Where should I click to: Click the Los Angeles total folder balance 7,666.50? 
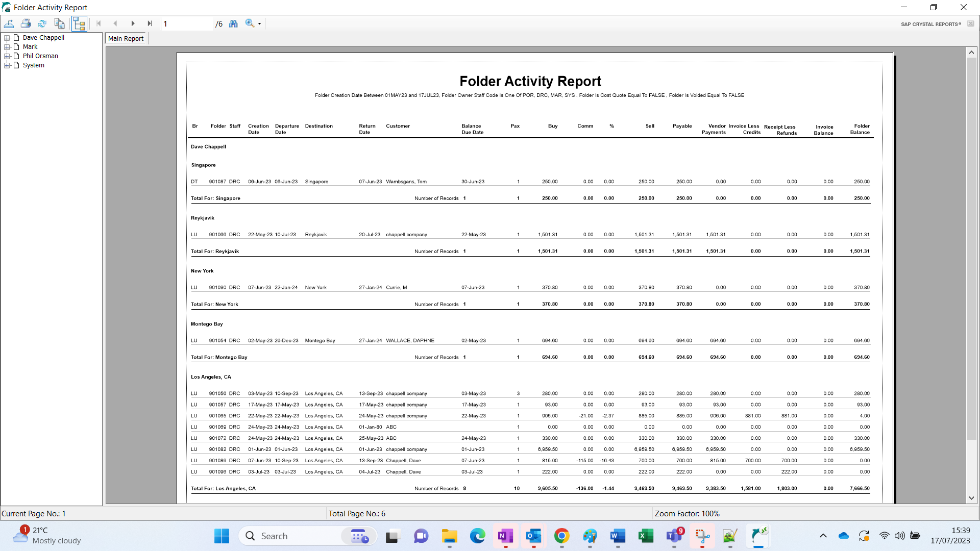pyautogui.click(x=860, y=489)
